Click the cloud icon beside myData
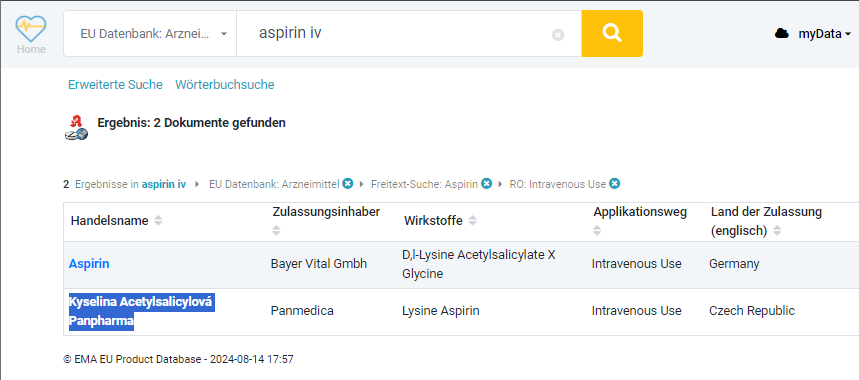This screenshot has height=380, width=859. (x=782, y=34)
